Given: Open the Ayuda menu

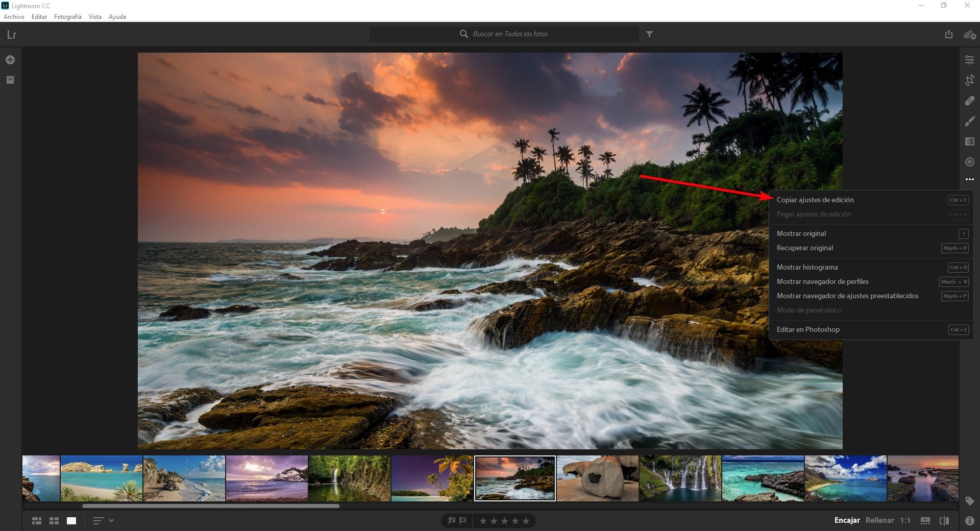Looking at the screenshot, I should [117, 17].
